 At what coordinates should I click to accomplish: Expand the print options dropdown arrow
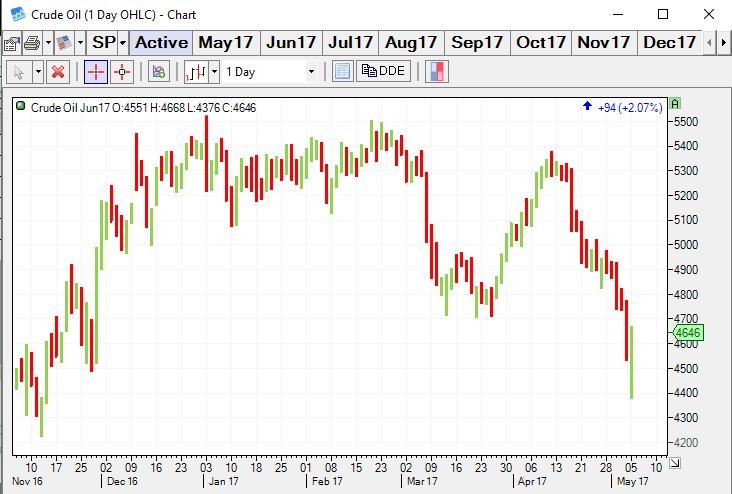48,43
